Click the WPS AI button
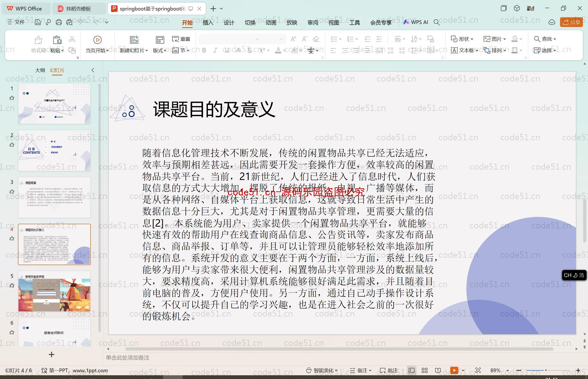Viewport: 588px width, 379px height. [x=415, y=22]
